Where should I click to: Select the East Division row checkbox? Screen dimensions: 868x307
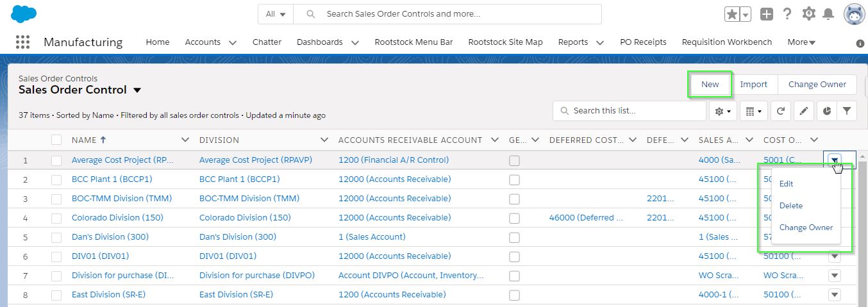pos(56,295)
